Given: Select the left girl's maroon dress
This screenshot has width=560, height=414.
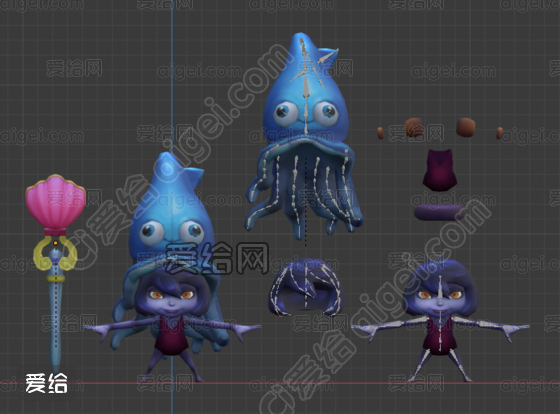Looking at the screenshot, I should (172, 335).
